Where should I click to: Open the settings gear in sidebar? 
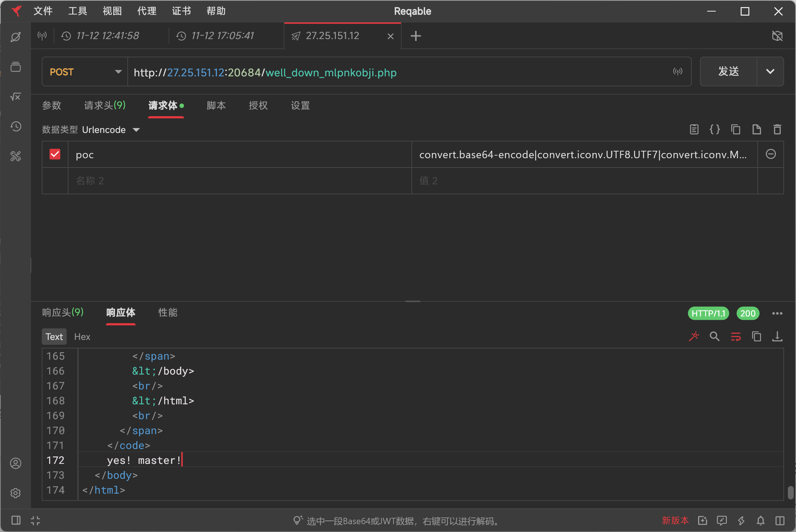(x=16, y=493)
